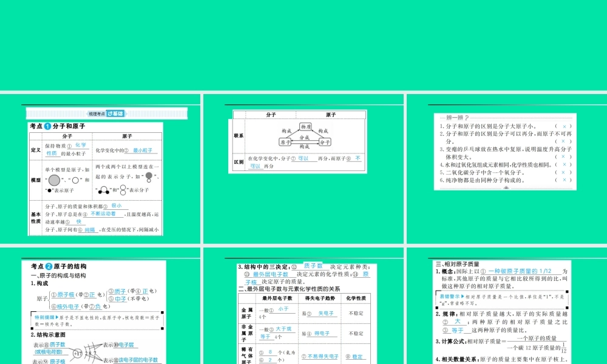Click the blue answer 一种碳原子质量的1/12
This screenshot has width=607, height=364.
tap(520, 271)
